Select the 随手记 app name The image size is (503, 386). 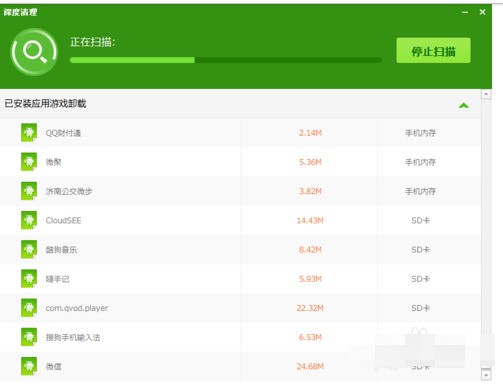(x=58, y=279)
